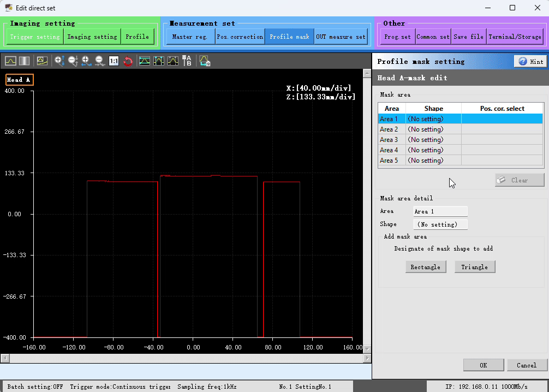Click the Batch setting:OFF status text

pyautogui.click(x=35, y=387)
